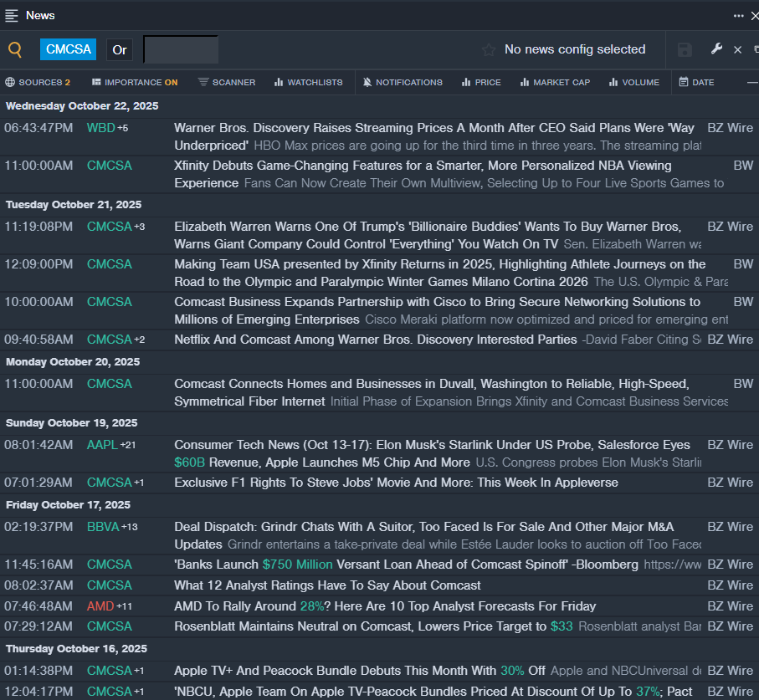Open the Market Cap filter dropdown
Image resolution: width=759 pixels, height=700 pixels.
555,82
